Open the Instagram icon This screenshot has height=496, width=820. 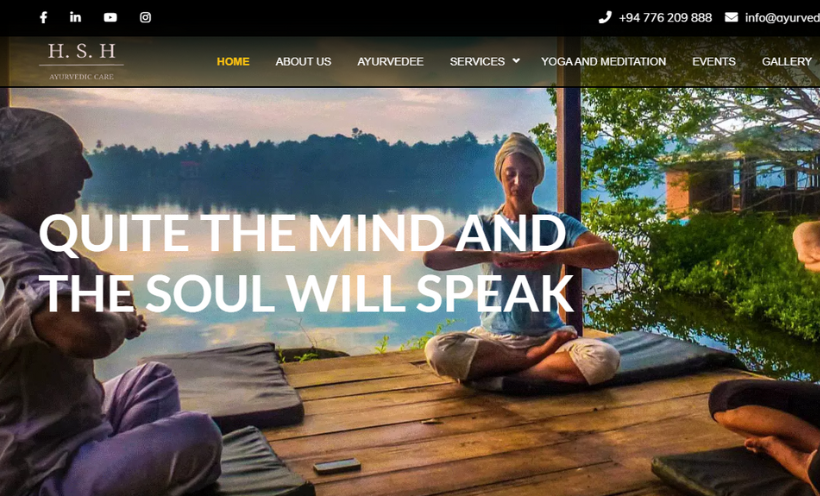[145, 17]
